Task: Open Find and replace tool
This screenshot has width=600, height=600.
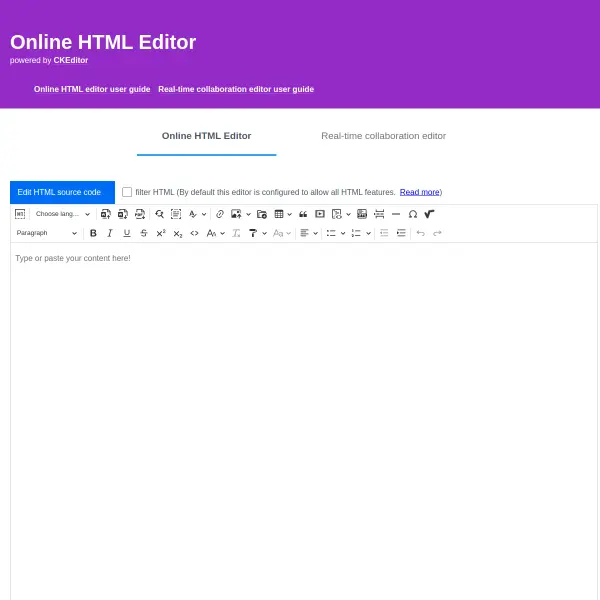Action: pyautogui.click(x=160, y=214)
